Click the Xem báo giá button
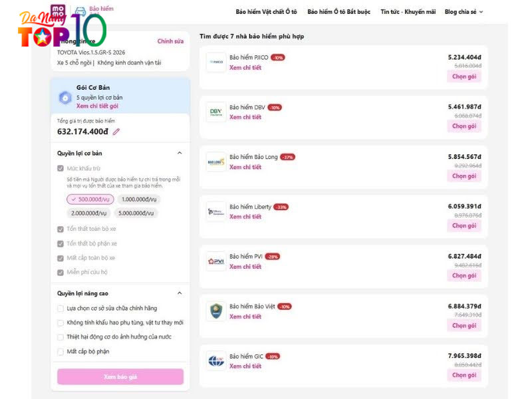The height and width of the screenshot is (399, 532). (x=120, y=377)
